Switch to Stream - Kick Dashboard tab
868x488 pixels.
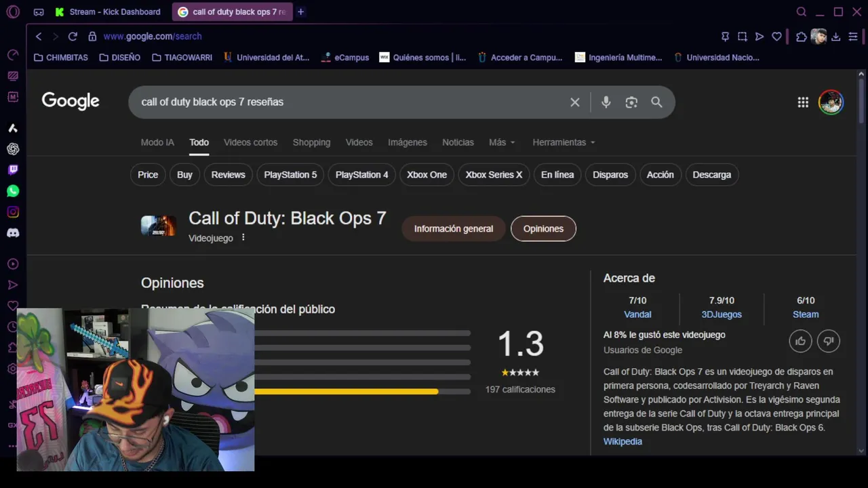pos(108,12)
